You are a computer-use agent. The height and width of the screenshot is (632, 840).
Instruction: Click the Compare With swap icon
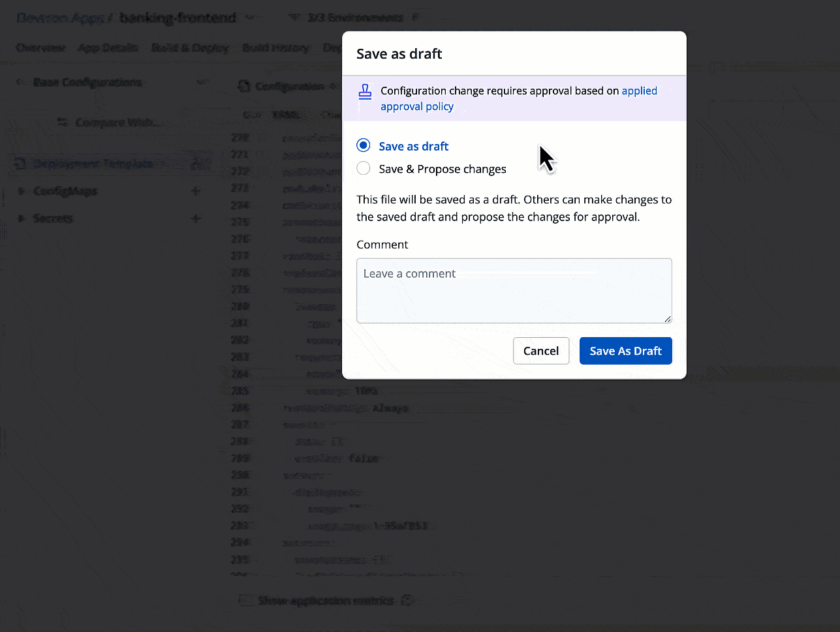pos(63,122)
